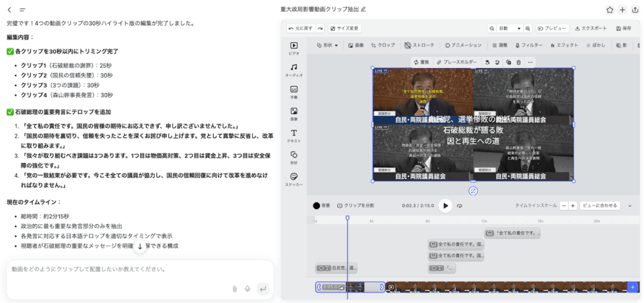
Task: Select the クロップ crop tool
Action: pyautogui.click(x=383, y=45)
